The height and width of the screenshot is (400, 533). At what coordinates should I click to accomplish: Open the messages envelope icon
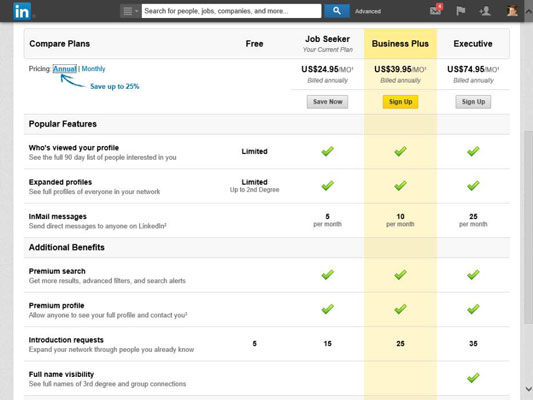tap(435, 11)
